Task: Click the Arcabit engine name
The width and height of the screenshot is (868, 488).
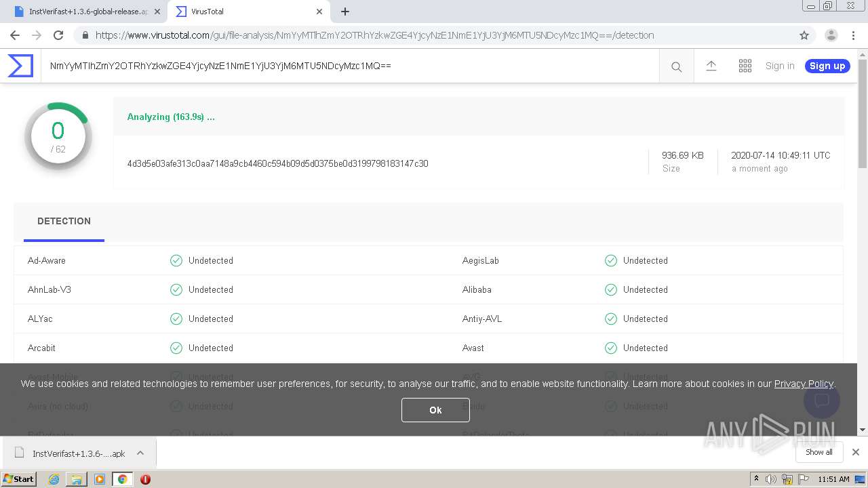Action: point(41,348)
